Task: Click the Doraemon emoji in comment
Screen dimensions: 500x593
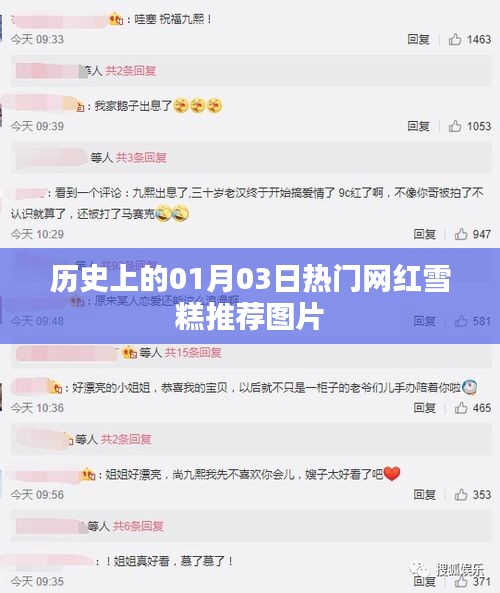Action: pyautogui.click(x=469, y=387)
